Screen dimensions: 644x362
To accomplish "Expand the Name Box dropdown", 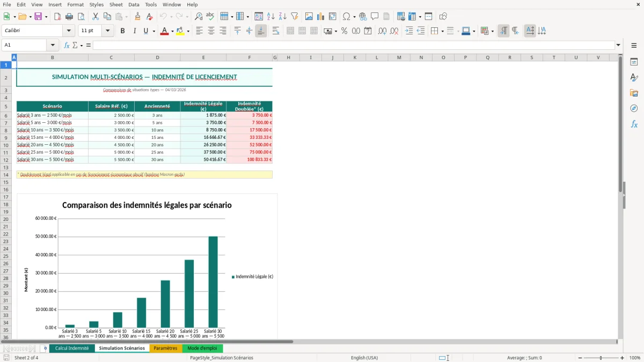I will tap(53, 45).
